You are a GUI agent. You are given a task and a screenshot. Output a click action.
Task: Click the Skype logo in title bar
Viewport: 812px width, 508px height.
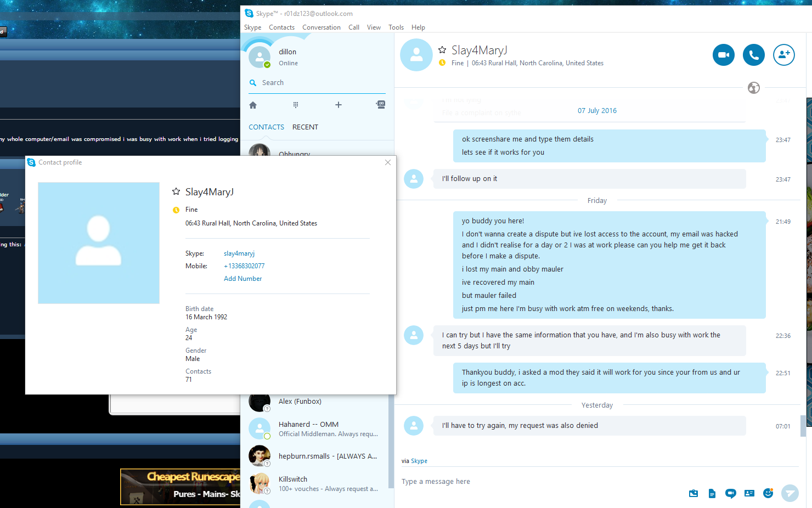[x=249, y=13]
